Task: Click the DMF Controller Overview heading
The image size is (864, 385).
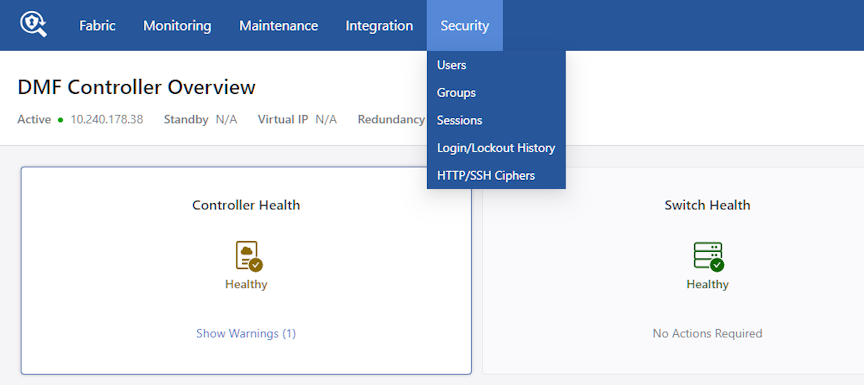Action: (x=137, y=87)
